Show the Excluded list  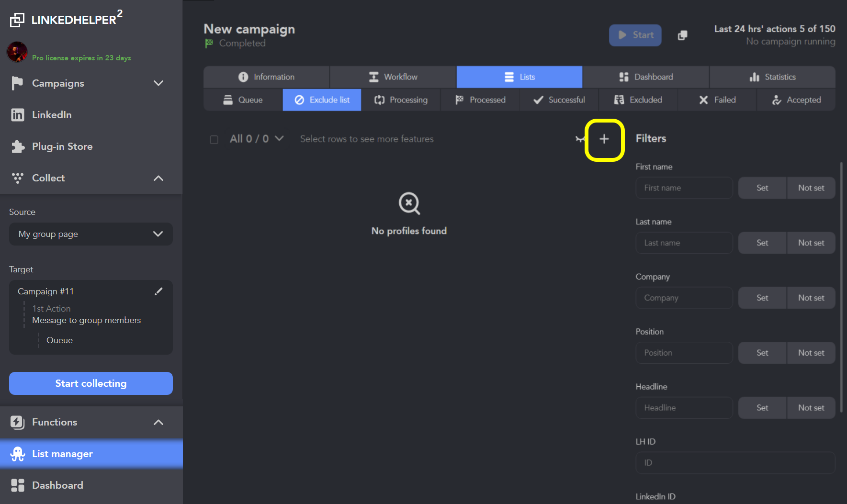coord(638,100)
